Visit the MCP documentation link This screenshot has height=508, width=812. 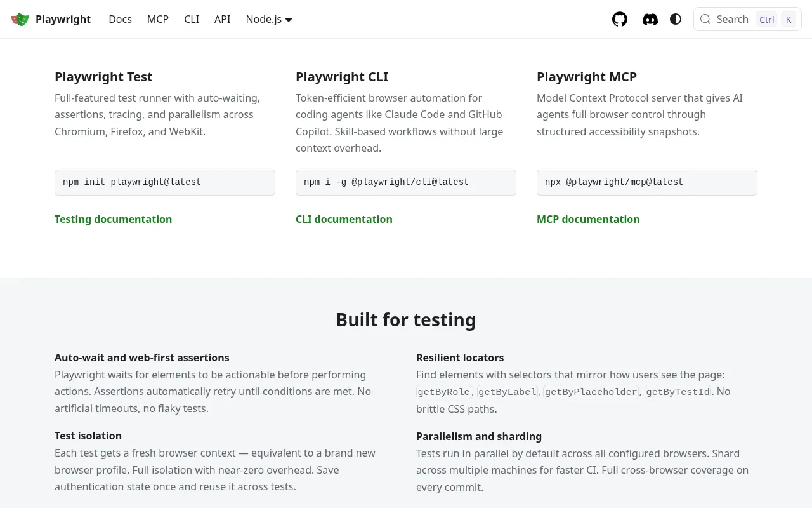click(588, 219)
